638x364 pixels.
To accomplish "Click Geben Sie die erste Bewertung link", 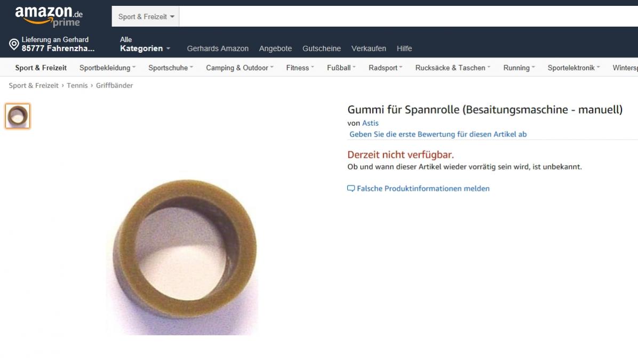I will pyautogui.click(x=438, y=134).
